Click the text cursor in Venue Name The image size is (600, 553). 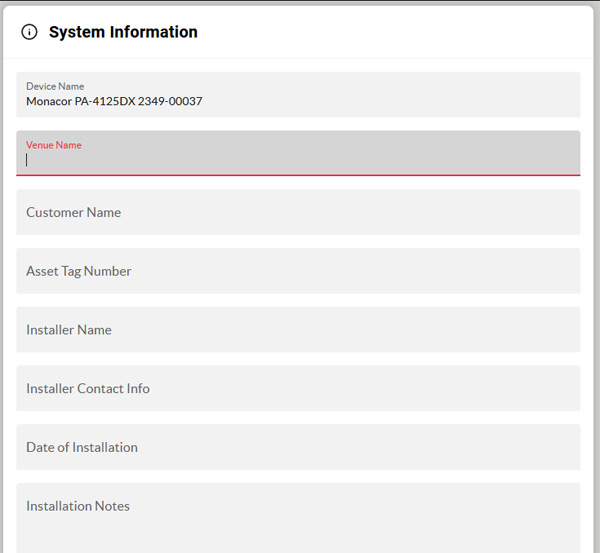[x=28, y=159]
